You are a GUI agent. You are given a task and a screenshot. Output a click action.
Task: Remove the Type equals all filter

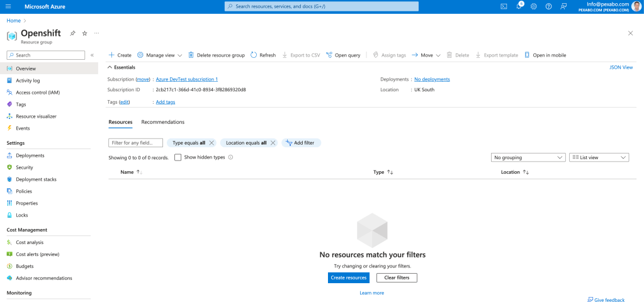point(212,143)
